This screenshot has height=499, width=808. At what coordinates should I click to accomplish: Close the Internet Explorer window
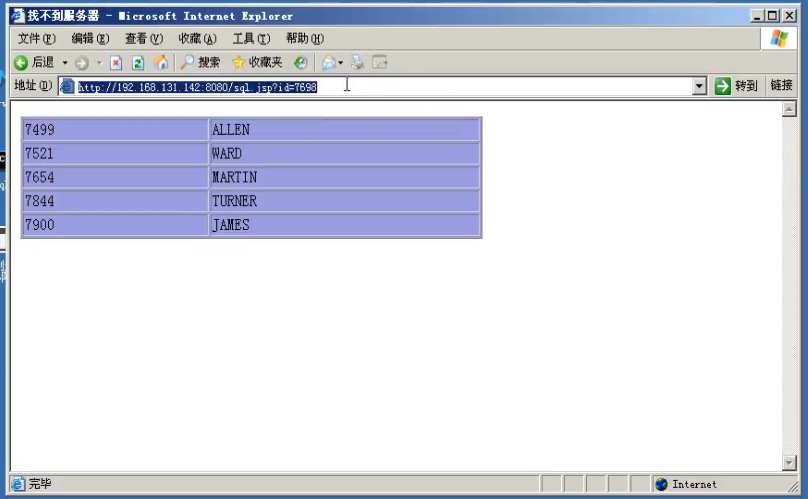(789, 16)
